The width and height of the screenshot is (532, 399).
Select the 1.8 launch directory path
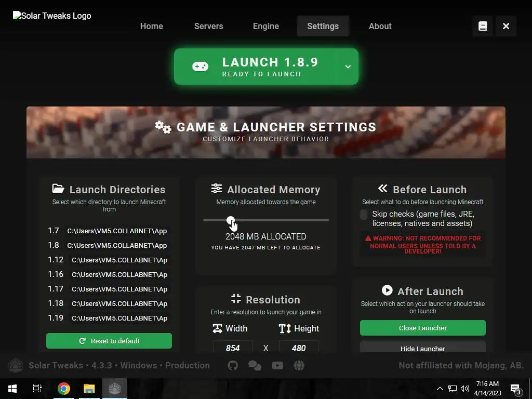[117, 246]
